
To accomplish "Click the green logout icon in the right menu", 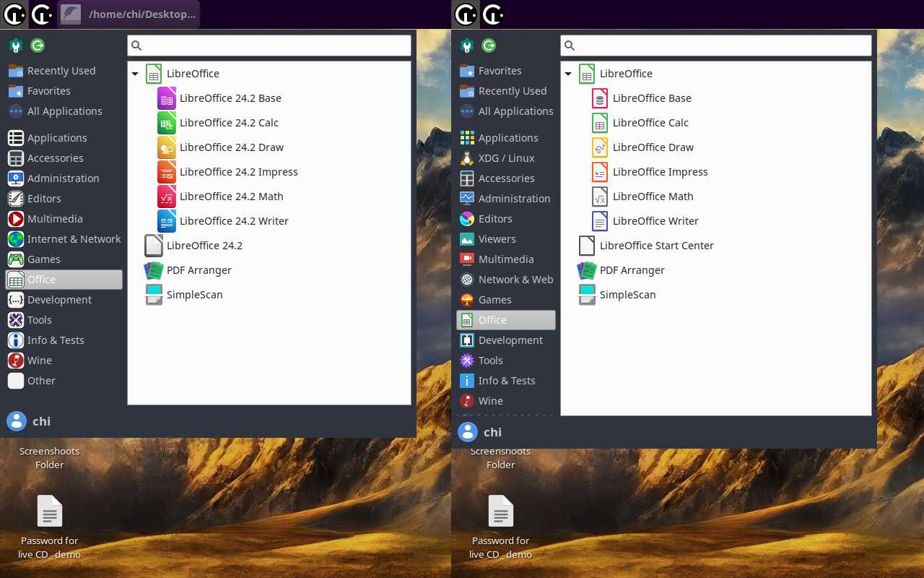I will (489, 46).
